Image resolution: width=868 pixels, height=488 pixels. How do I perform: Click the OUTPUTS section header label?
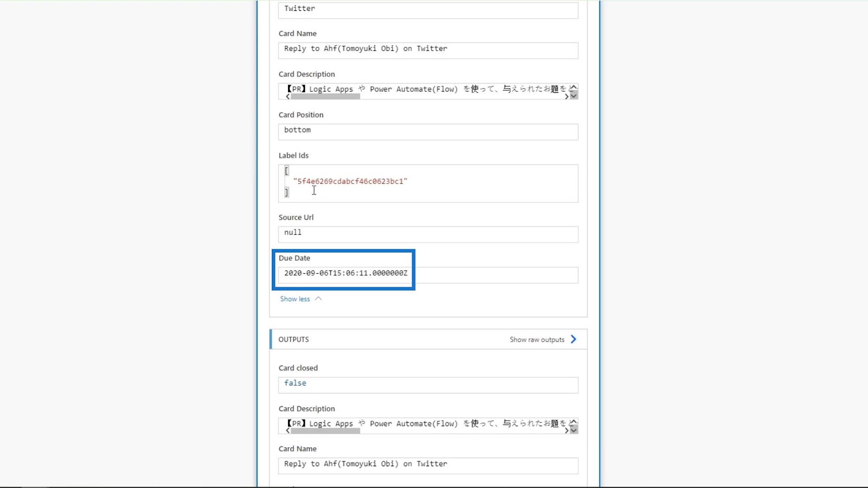coord(293,339)
